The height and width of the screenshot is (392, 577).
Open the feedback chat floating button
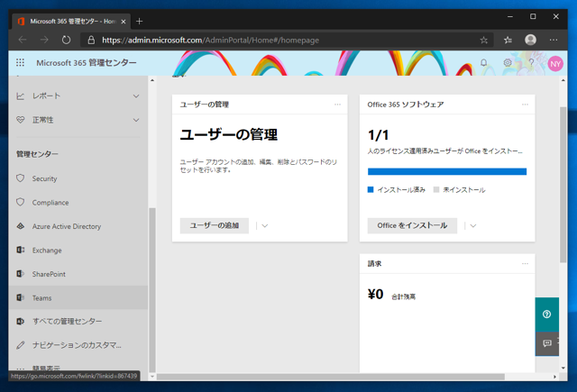[547, 343]
